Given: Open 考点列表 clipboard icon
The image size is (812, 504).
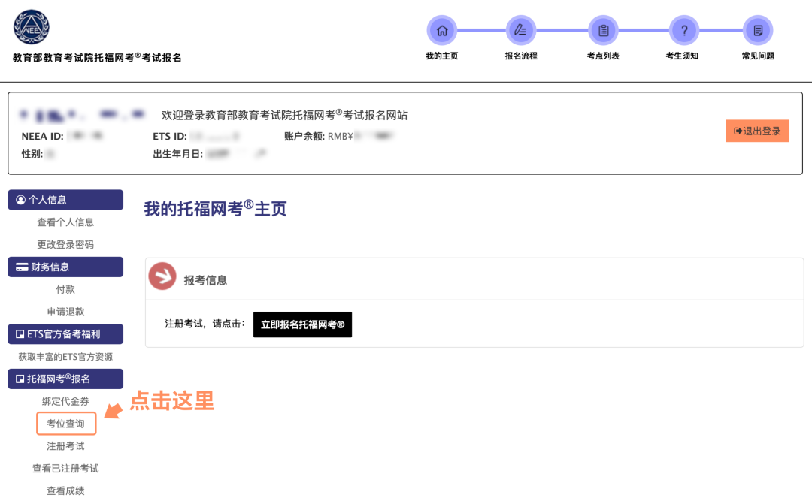Looking at the screenshot, I should 603,31.
